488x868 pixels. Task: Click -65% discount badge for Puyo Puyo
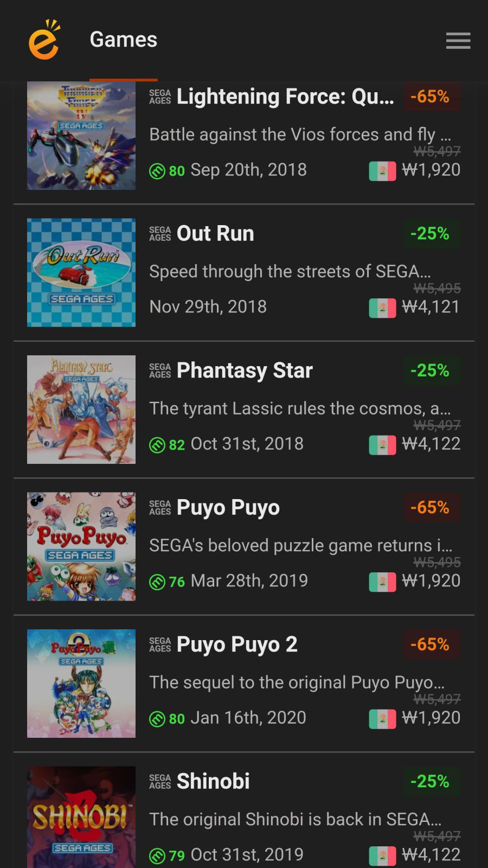(430, 507)
